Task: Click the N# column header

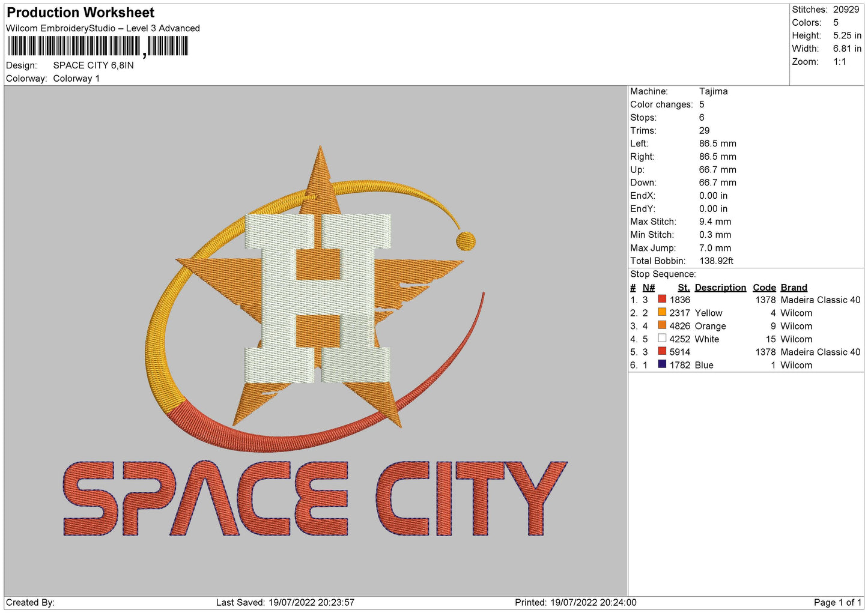Action: click(648, 288)
